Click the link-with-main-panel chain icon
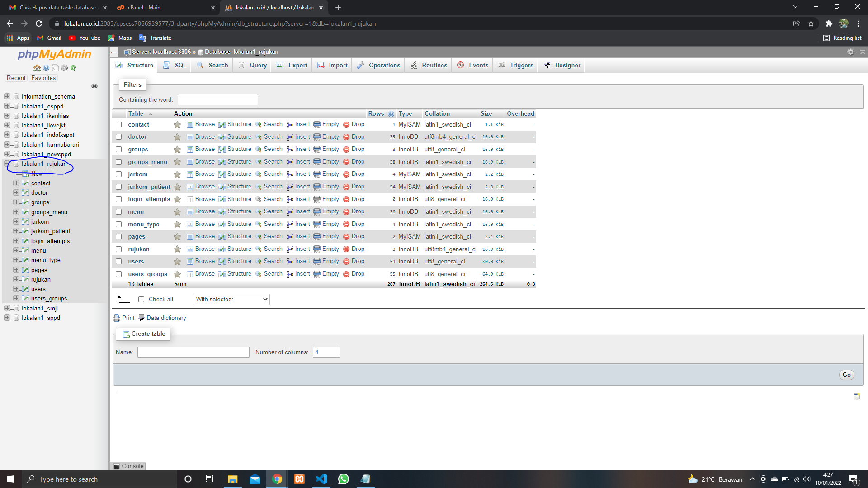 click(x=94, y=86)
